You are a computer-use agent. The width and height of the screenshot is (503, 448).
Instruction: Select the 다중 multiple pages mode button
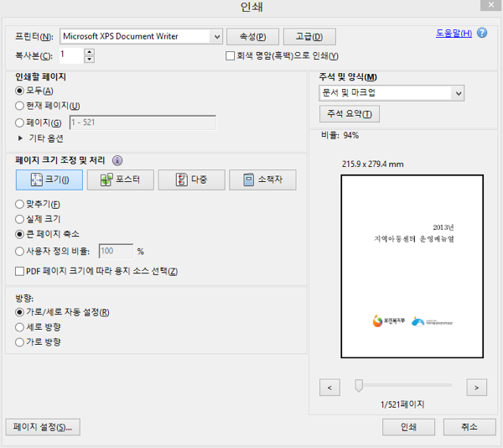[x=191, y=180]
